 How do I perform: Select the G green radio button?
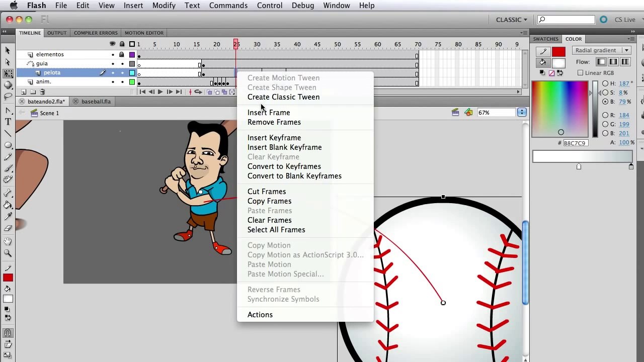(x=605, y=124)
